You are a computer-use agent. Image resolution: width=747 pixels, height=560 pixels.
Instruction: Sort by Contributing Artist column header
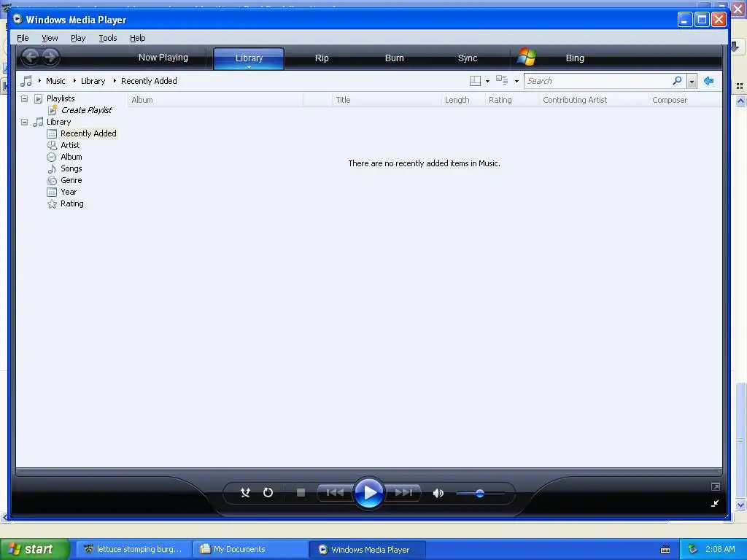[x=594, y=100]
